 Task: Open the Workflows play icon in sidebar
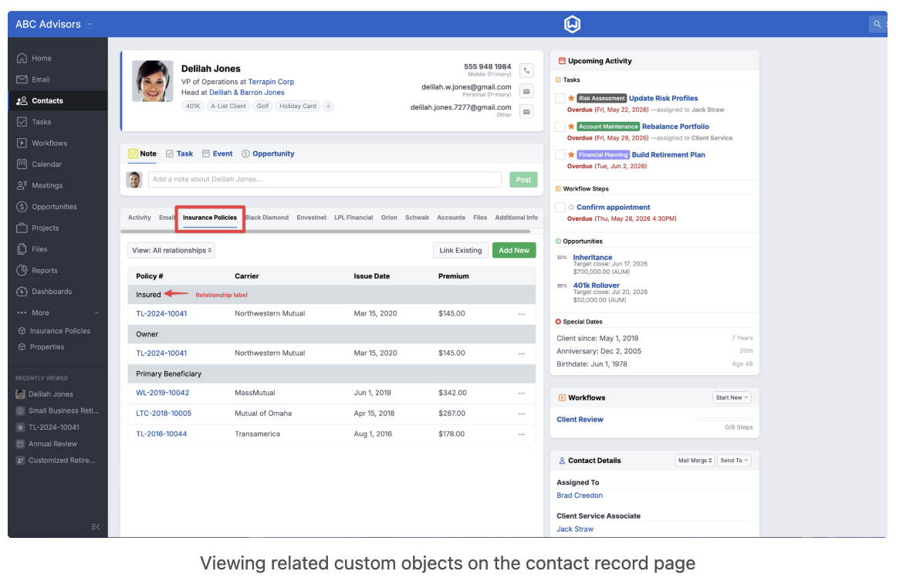tap(22, 143)
